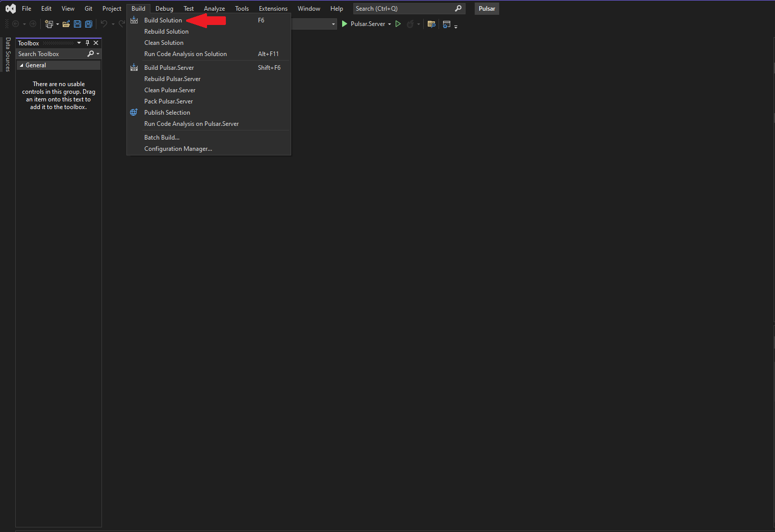Open the Tools menu
The height and width of the screenshot is (532, 775).
coord(242,9)
